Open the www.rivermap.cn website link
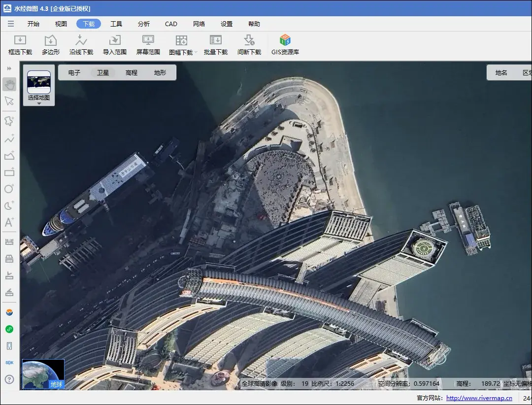The width and height of the screenshot is (532, 405). [479, 398]
